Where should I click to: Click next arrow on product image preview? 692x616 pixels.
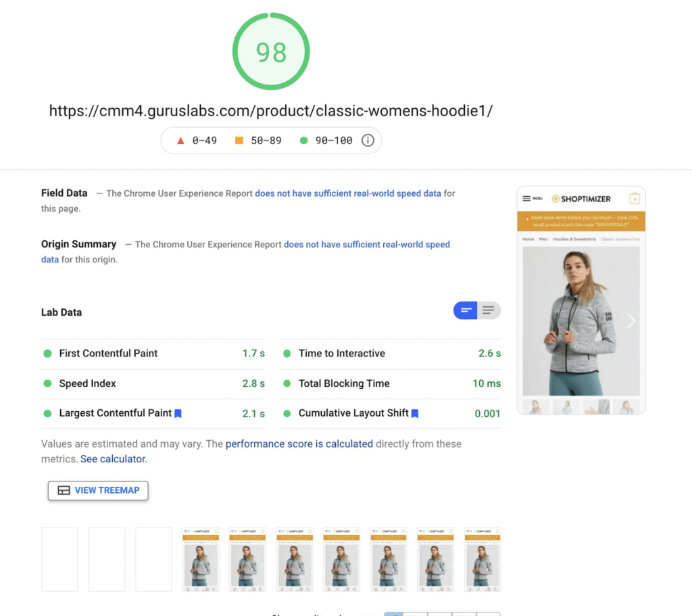click(631, 321)
